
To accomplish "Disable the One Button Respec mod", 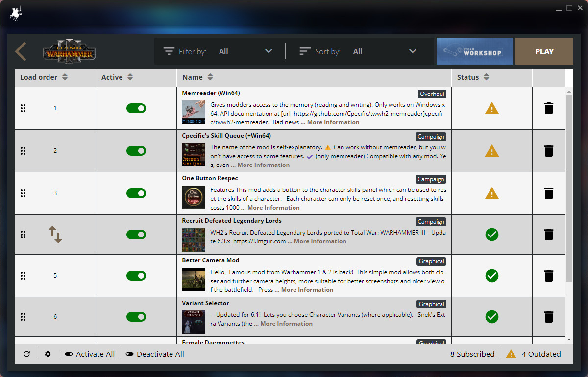I will [x=136, y=193].
